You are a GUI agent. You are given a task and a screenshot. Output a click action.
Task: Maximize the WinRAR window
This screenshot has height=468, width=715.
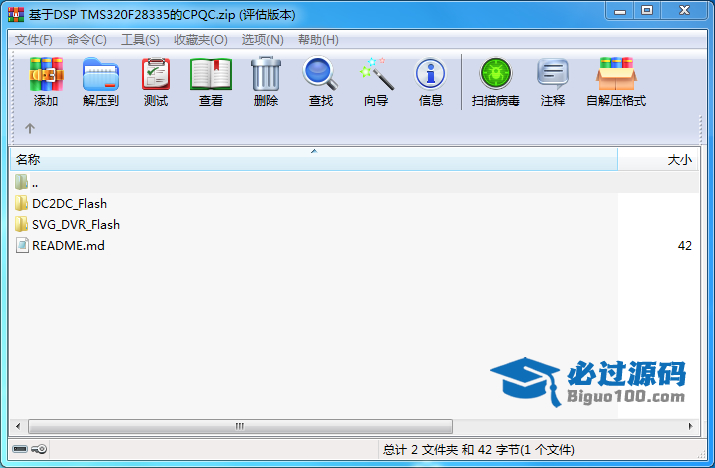click(647, 11)
